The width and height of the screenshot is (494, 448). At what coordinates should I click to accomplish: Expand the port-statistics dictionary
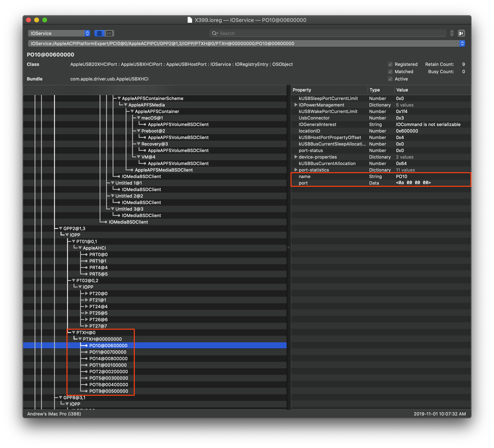(x=296, y=170)
